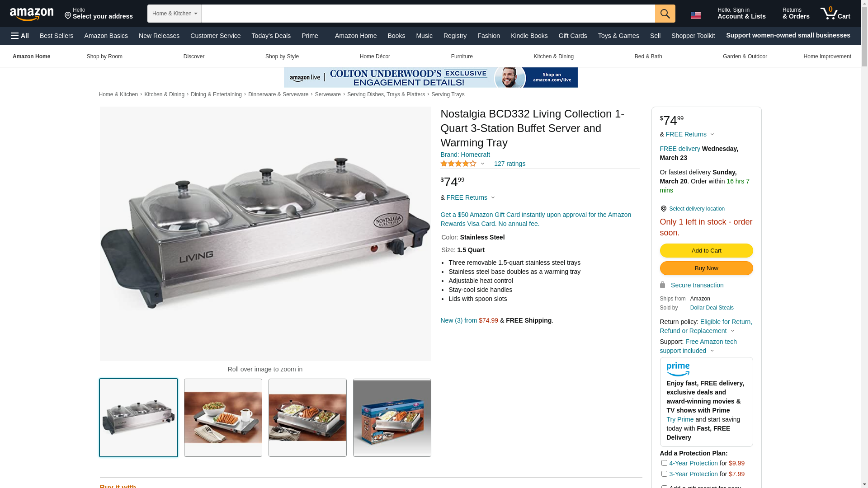Open Today's Deals in the nav bar
This screenshot has width=868, height=488.
click(271, 36)
